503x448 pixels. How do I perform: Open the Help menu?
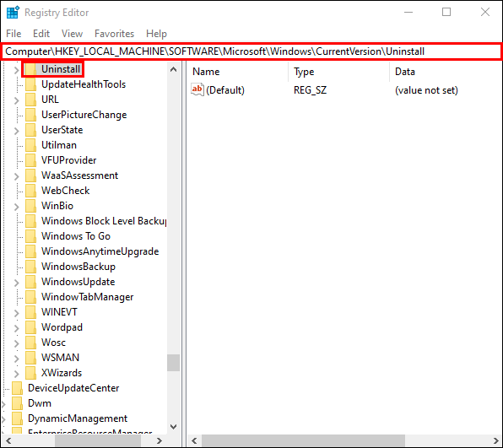click(156, 34)
